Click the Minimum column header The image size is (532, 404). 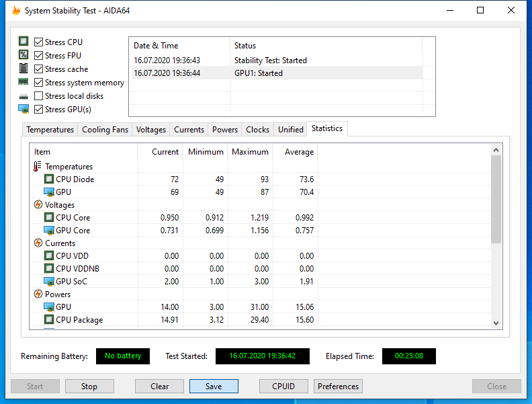click(206, 152)
